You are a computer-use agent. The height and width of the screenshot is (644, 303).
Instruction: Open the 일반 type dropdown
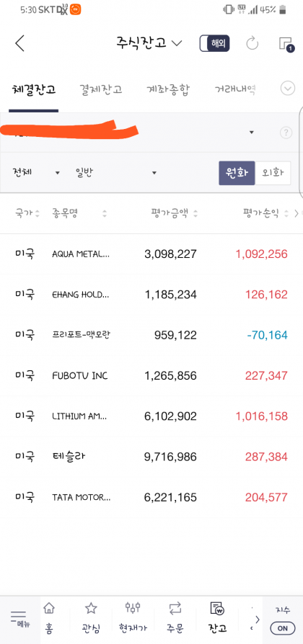point(116,172)
